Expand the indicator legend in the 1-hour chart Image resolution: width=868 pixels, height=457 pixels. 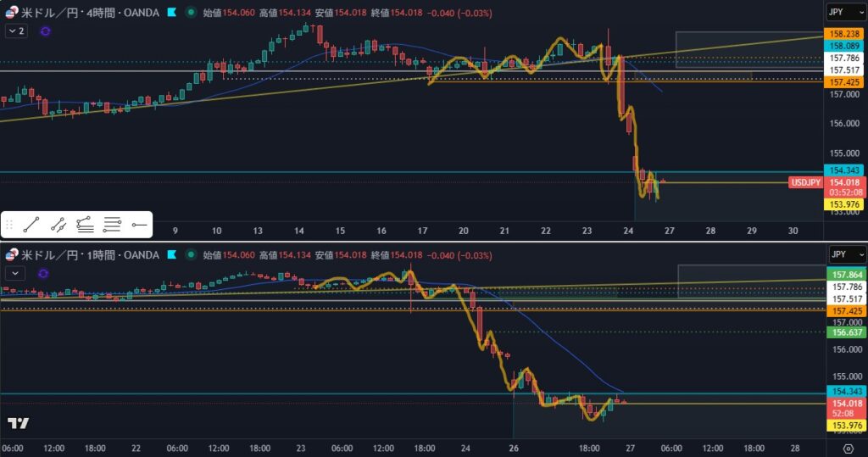16,273
